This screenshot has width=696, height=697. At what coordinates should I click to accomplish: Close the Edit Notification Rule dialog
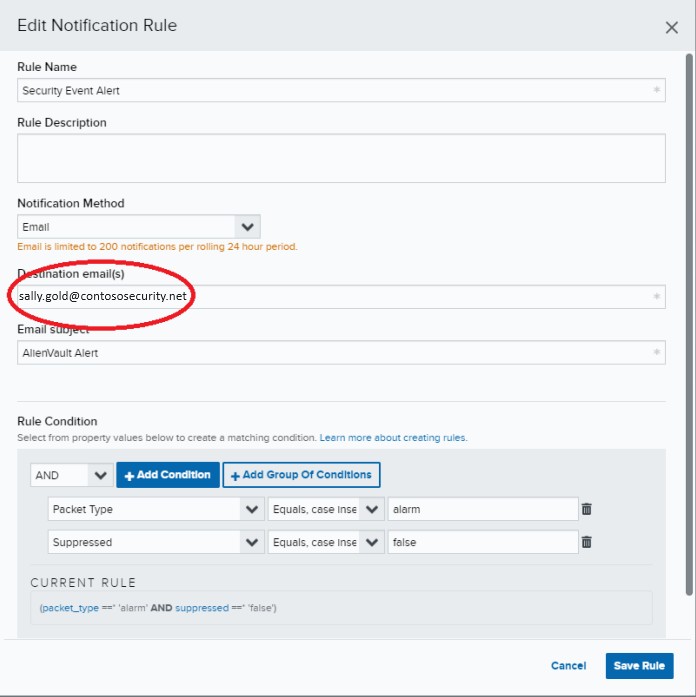tap(672, 28)
